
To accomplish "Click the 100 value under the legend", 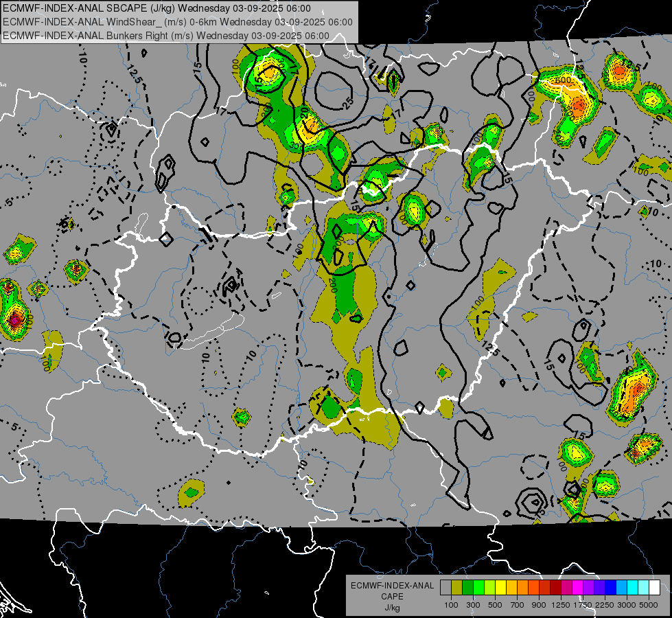I will tap(451, 605).
